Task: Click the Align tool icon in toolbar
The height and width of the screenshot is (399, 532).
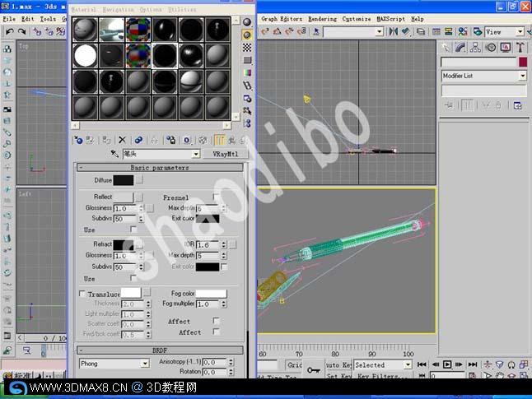Action: tap(405, 32)
